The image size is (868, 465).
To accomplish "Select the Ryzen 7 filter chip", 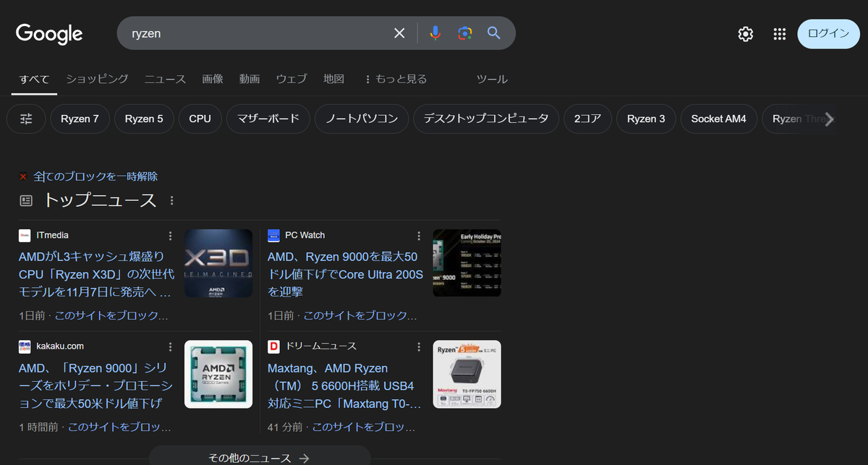I will 80,119.
